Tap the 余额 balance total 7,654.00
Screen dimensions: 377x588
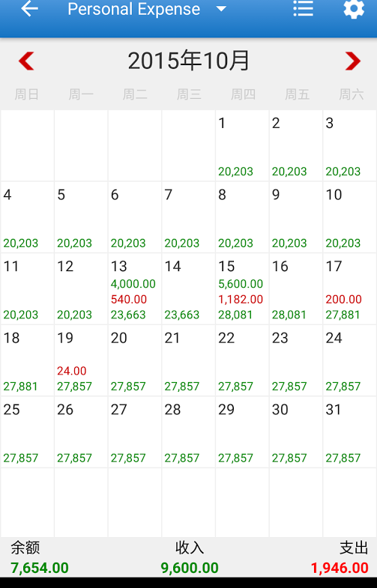point(40,568)
